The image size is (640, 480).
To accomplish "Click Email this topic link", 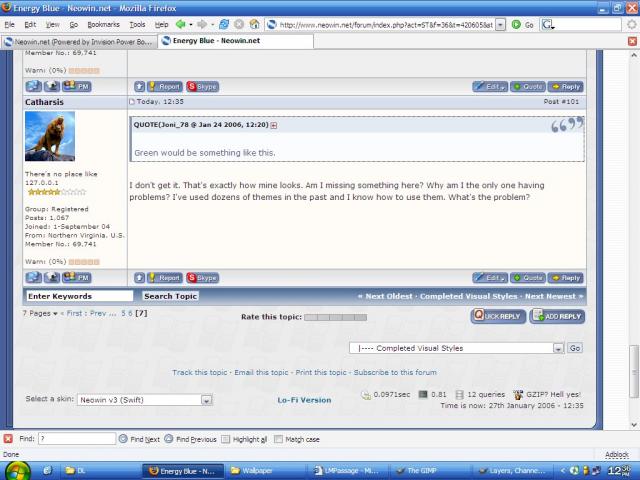I will coord(261,372).
